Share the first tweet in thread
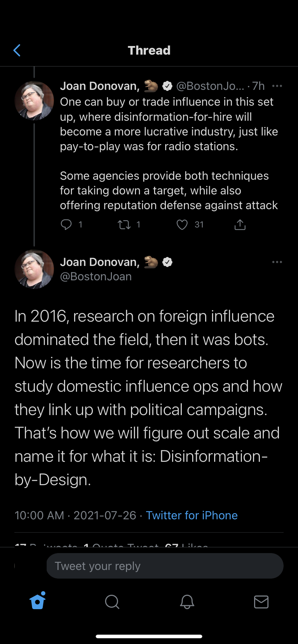The height and width of the screenshot is (644, 298). click(x=240, y=225)
